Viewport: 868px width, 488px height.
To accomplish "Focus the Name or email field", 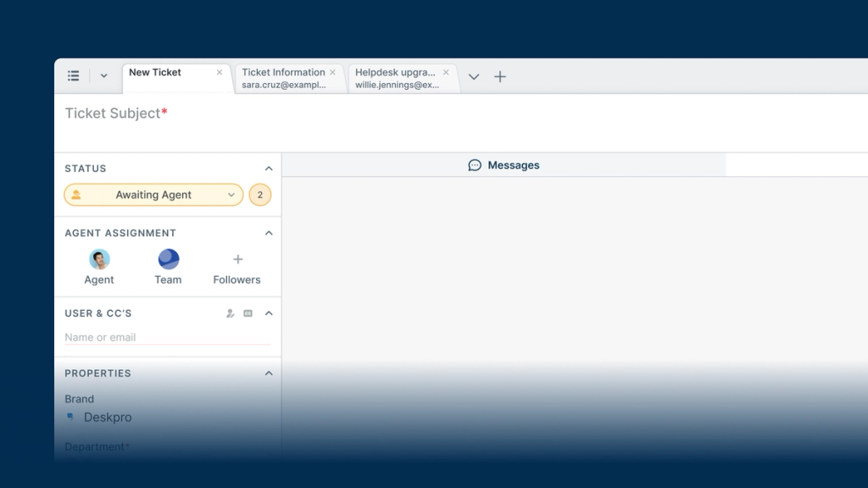I will point(168,337).
